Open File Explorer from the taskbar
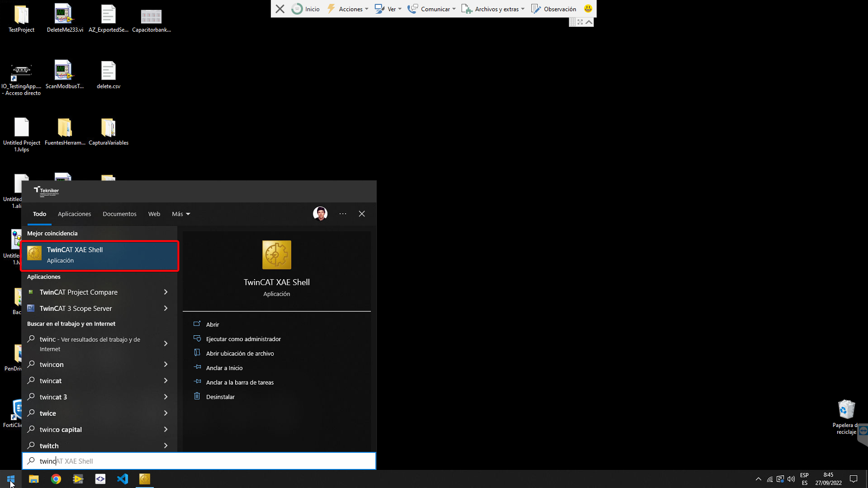This screenshot has height=488, width=868. pyautogui.click(x=34, y=479)
